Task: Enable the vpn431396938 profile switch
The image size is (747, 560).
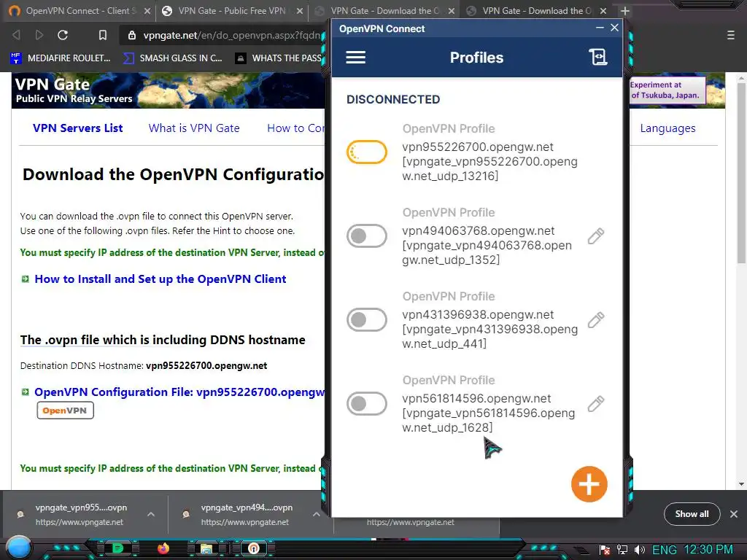Action: (366, 319)
